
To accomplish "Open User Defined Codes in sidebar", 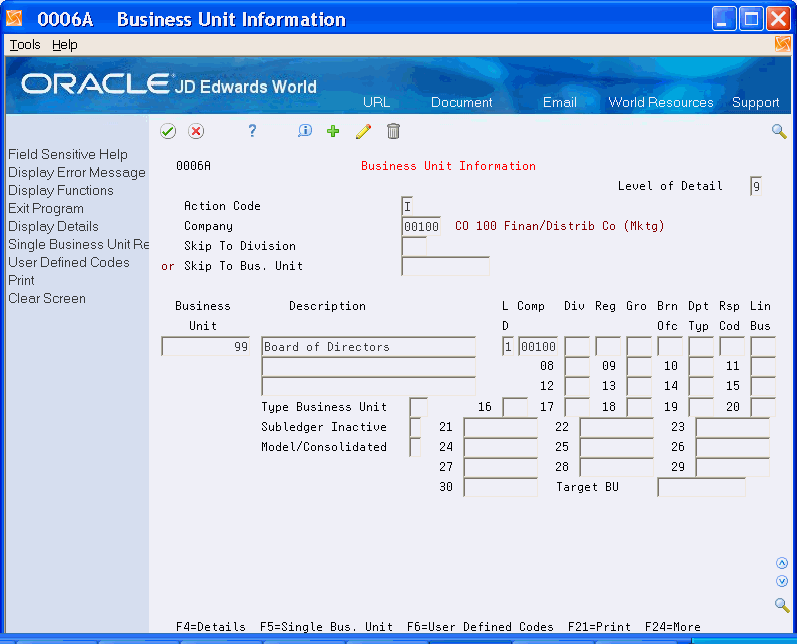I will click(69, 262).
